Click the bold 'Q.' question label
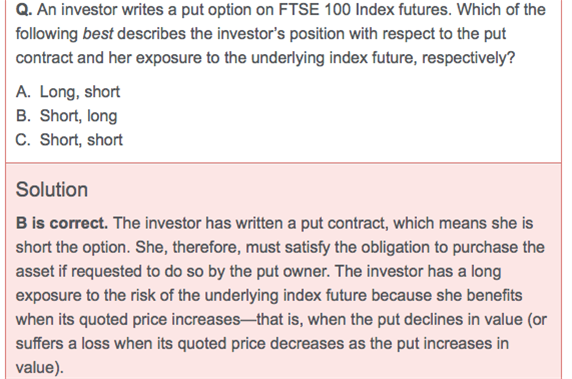 tap(24, 10)
